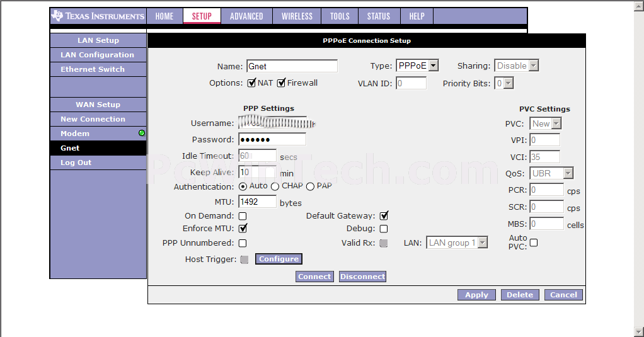This screenshot has height=337, width=644.
Task: Click the Password field
Action: (272, 139)
